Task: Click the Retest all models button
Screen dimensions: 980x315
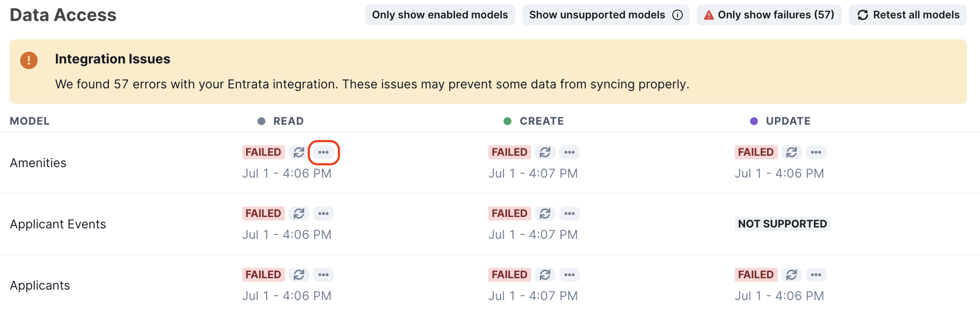Action: click(x=907, y=14)
